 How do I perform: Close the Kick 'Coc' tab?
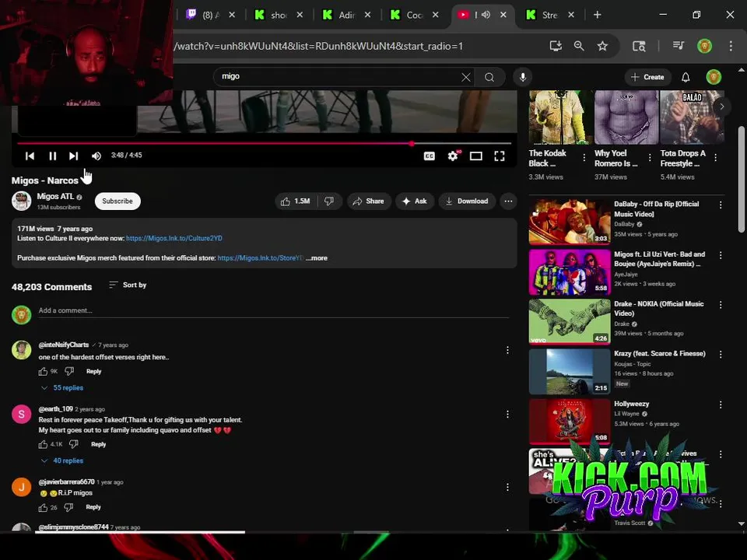tap(436, 15)
